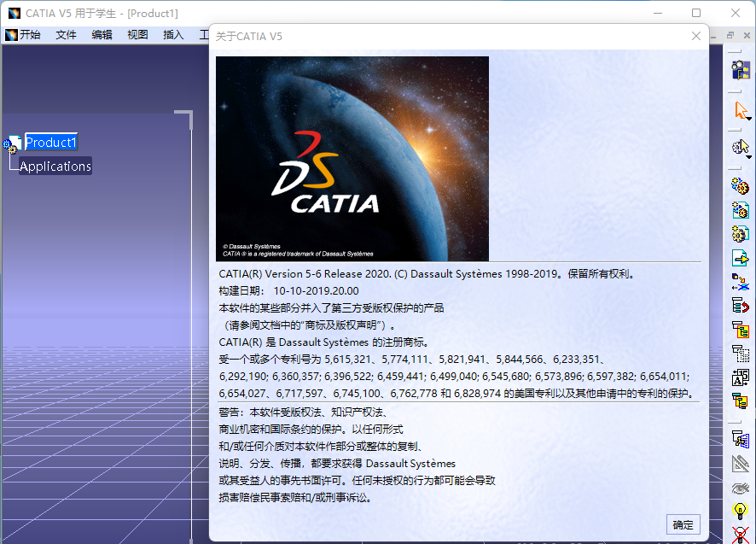Viewport: 756px width, 544px height.
Task: Open the 插入 menu
Action: [x=173, y=35]
